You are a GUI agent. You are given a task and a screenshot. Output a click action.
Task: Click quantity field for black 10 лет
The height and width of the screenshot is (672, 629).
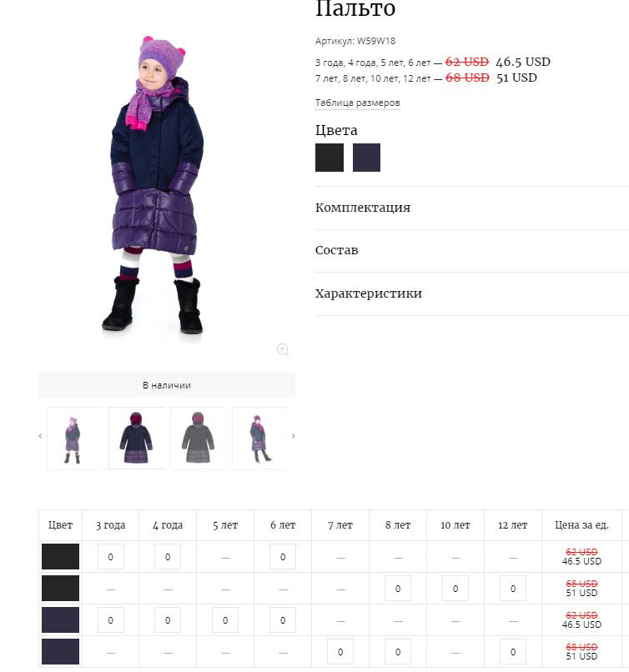pyautogui.click(x=455, y=589)
